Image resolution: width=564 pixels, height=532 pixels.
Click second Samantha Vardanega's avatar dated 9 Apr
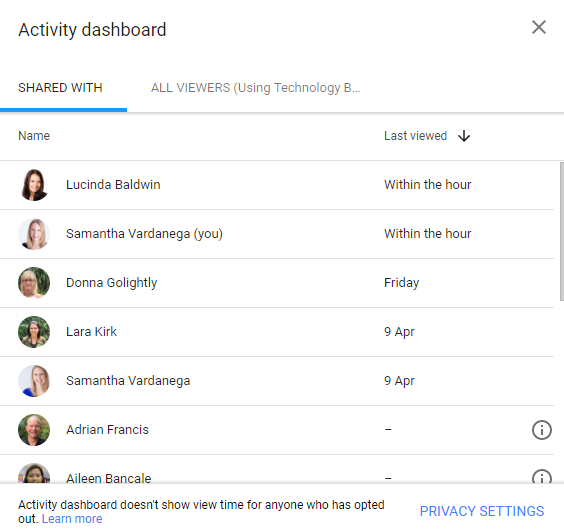34,381
